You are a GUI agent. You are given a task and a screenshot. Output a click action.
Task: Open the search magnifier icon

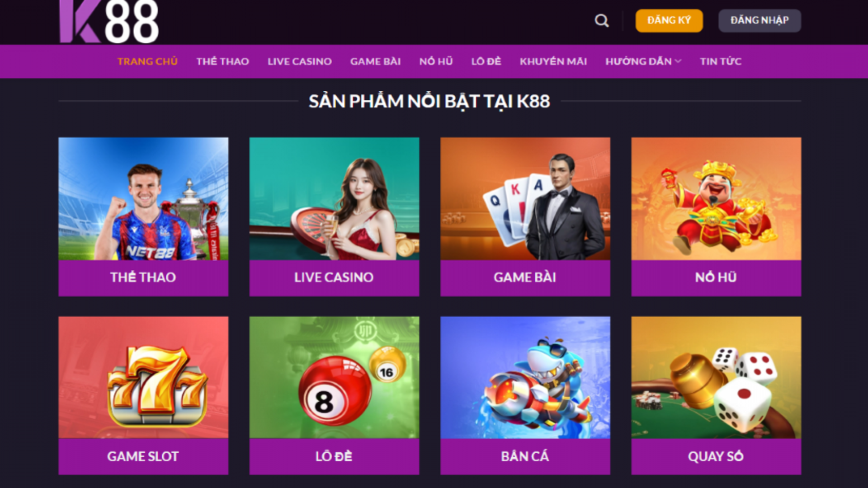tap(601, 21)
